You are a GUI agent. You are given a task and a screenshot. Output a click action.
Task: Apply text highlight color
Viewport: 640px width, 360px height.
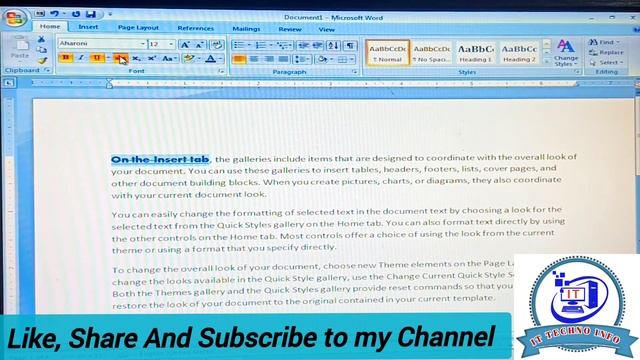click(189, 59)
